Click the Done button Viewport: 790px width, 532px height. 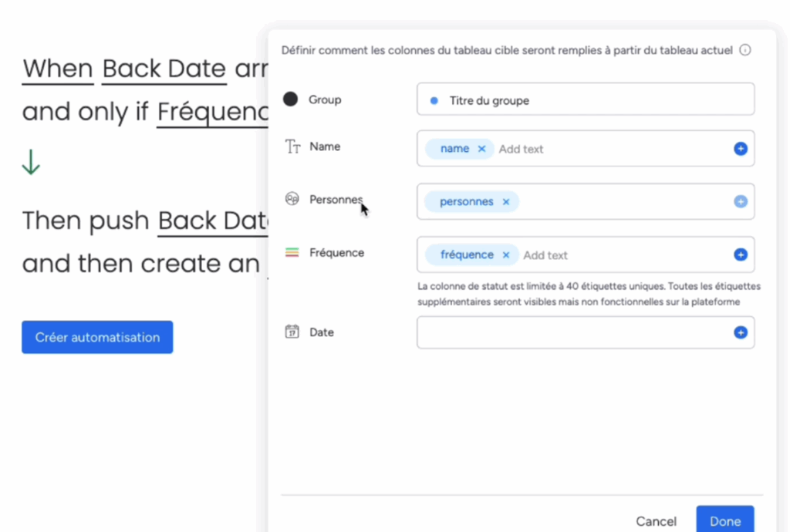tap(725, 520)
